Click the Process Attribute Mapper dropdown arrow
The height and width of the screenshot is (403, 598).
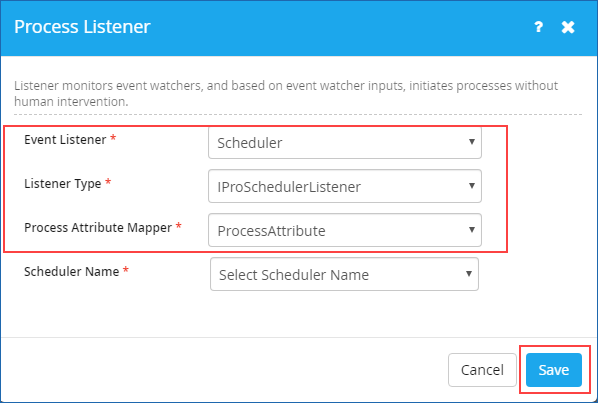tap(472, 230)
